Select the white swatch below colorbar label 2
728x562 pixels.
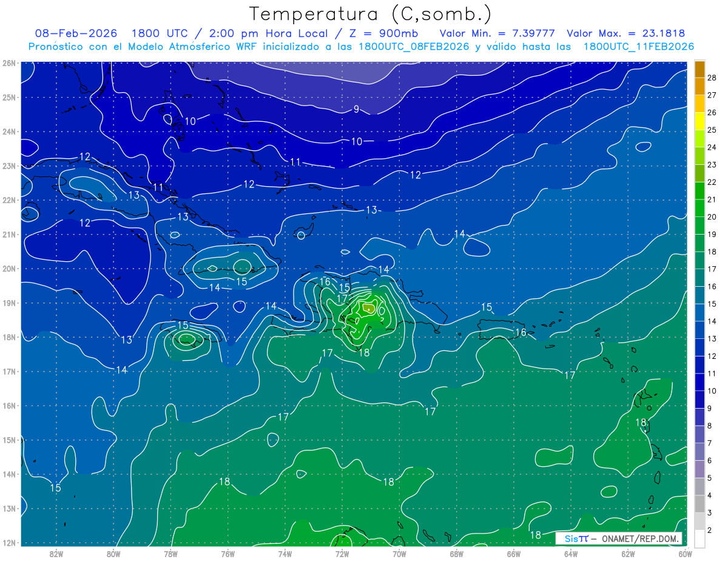pyautogui.click(x=699, y=538)
